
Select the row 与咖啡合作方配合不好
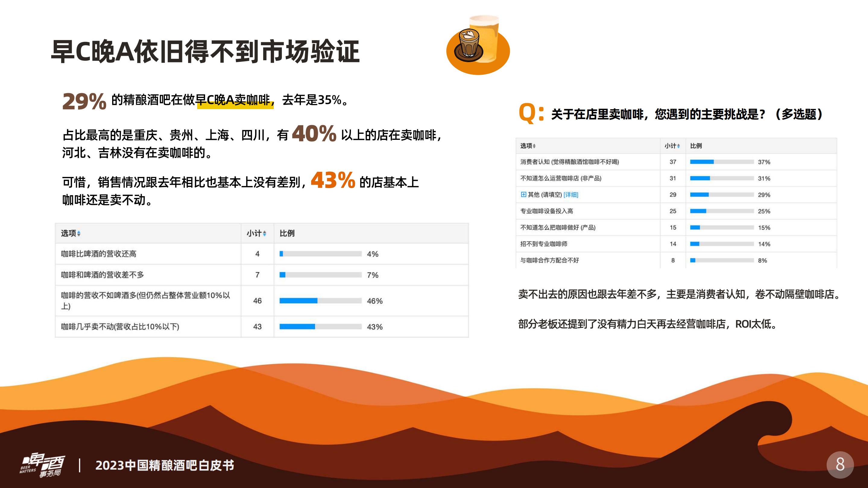click(x=550, y=260)
